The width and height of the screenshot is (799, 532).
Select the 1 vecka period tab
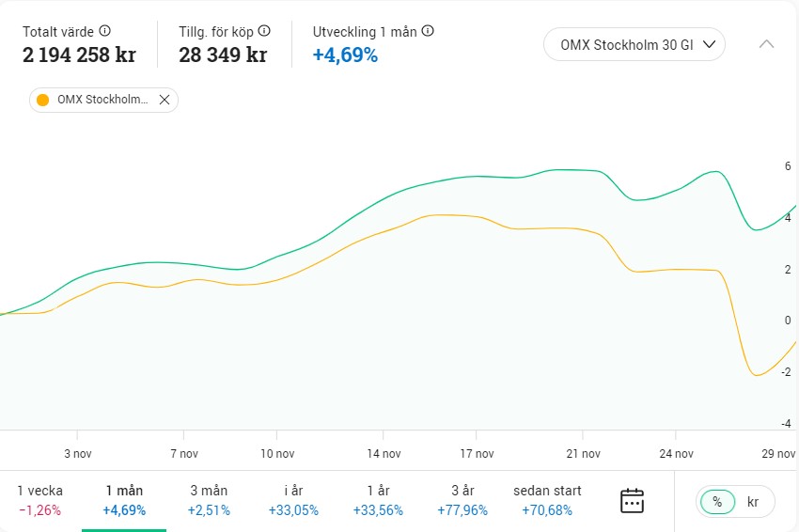[x=39, y=500]
